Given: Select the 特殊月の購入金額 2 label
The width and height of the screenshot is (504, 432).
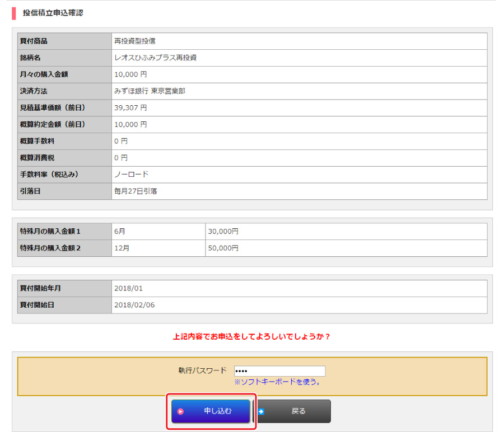Looking at the screenshot, I should click(x=50, y=248).
